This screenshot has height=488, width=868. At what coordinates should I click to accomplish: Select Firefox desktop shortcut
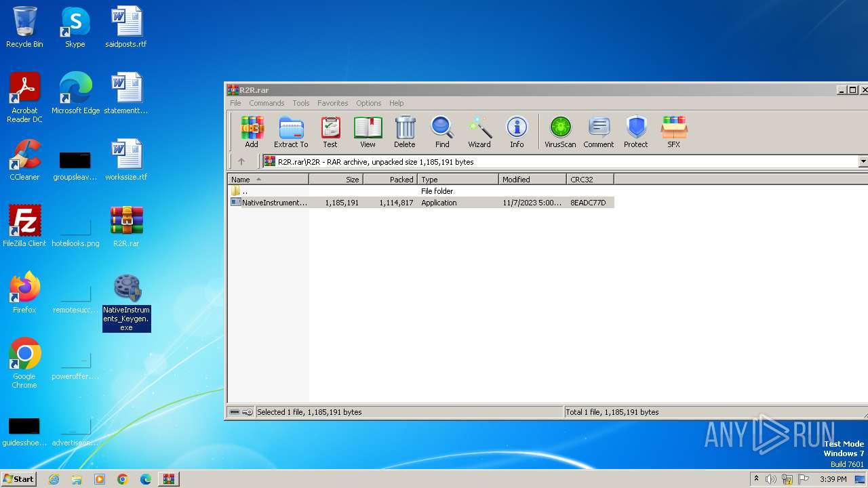24,293
